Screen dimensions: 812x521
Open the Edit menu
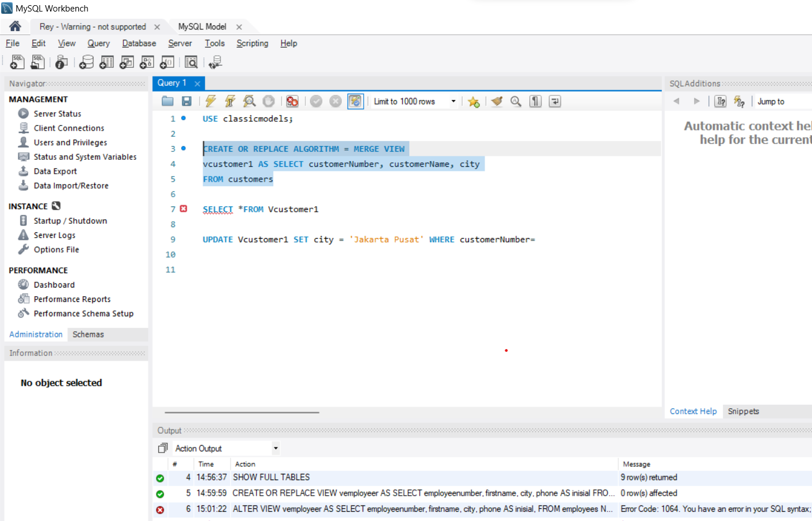(39, 43)
